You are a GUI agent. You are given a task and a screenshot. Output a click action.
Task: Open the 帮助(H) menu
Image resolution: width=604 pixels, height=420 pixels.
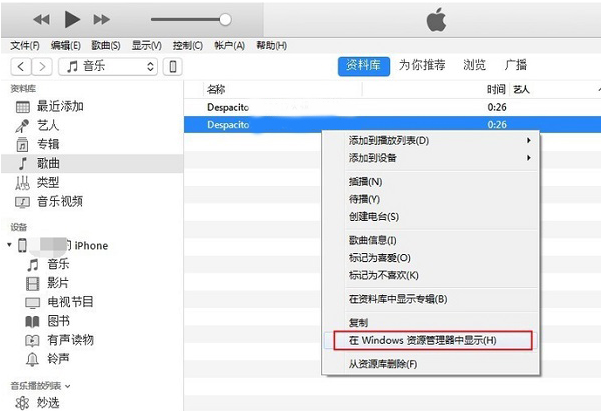coord(272,45)
